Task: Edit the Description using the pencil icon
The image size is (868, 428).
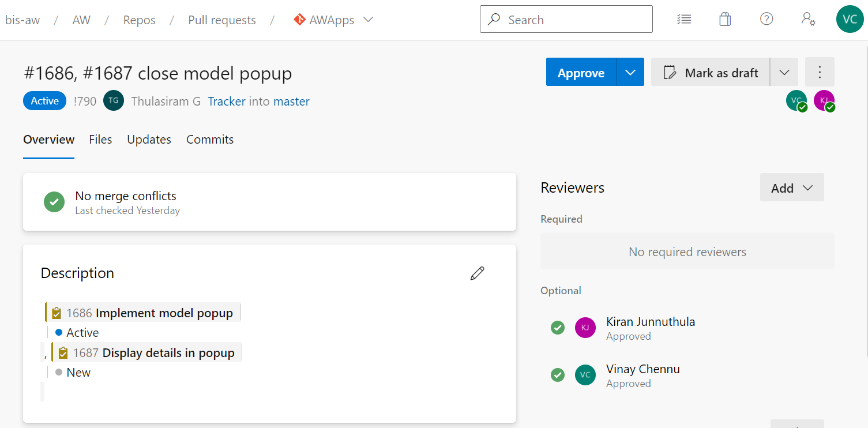Action: (x=477, y=273)
